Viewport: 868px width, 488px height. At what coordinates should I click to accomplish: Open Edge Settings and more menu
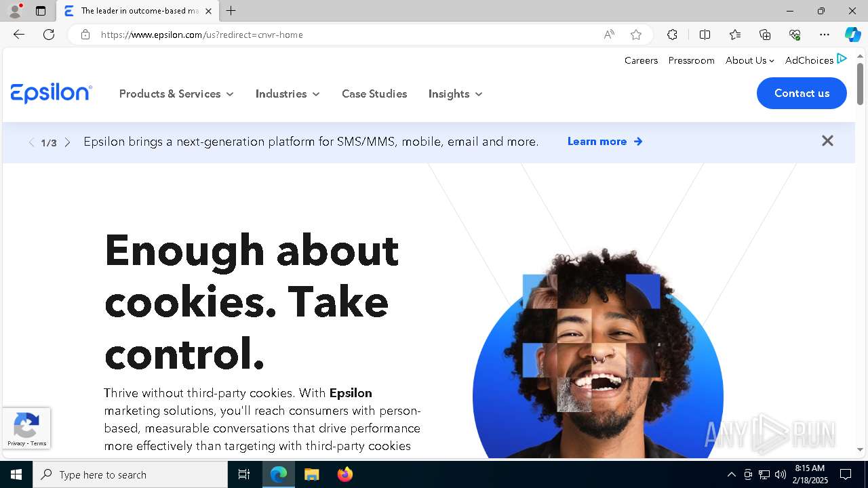pyautogui.click(x=825, y=35)
